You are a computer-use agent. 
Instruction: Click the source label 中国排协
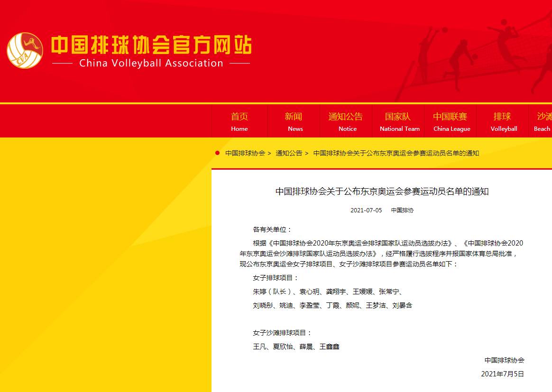pyautogui.click(x=402, y=210)
